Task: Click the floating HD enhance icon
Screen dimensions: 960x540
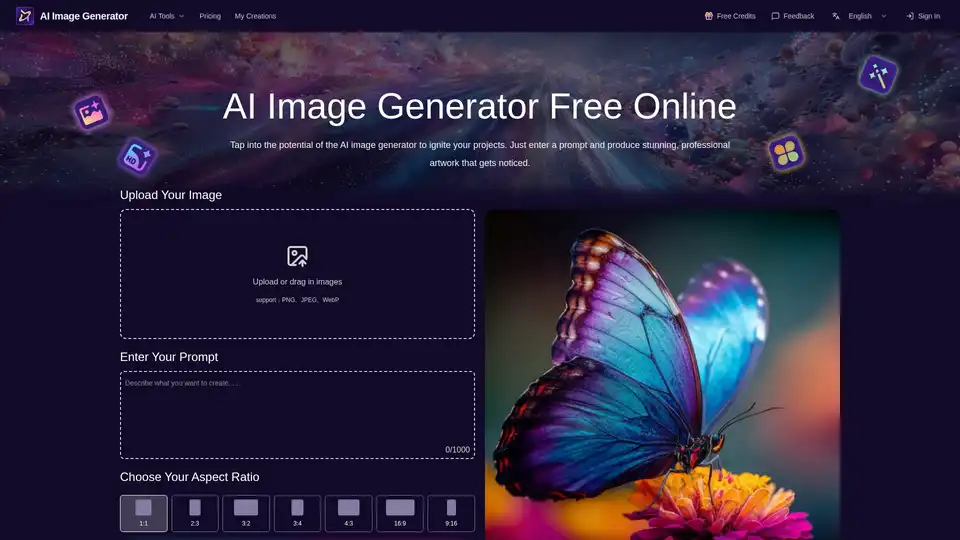Action: tap(137, 157)
